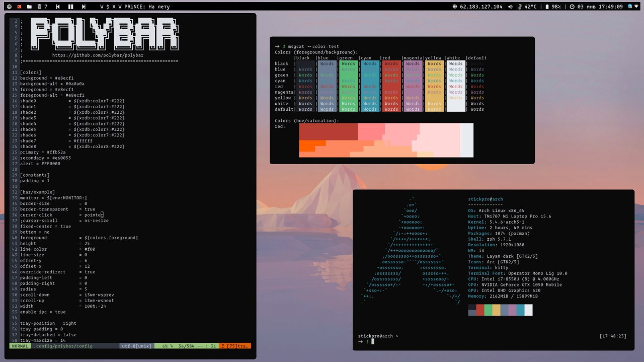Place cursor on enable-ipc = true line
Screen dimensions: 644x362
click(43, 312)
